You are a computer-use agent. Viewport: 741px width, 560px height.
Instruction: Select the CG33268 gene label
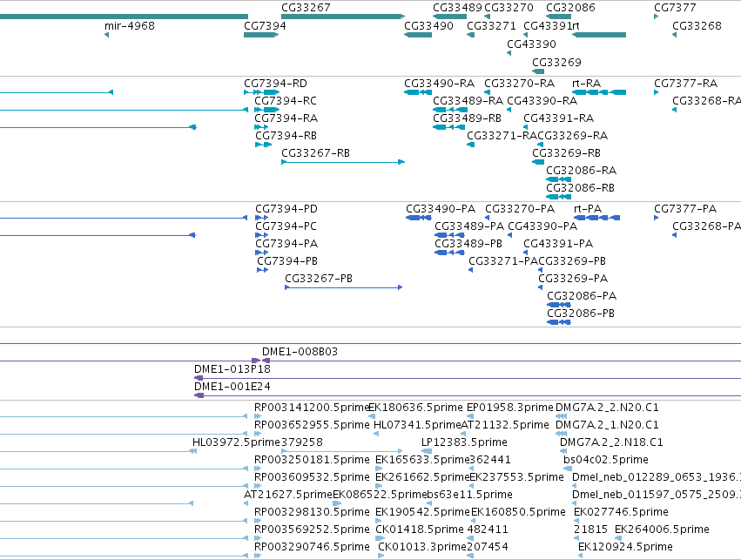pos(697,25)
